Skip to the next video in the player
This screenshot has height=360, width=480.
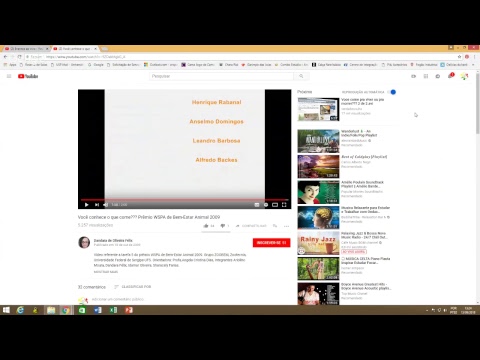[x=97, y=205]
